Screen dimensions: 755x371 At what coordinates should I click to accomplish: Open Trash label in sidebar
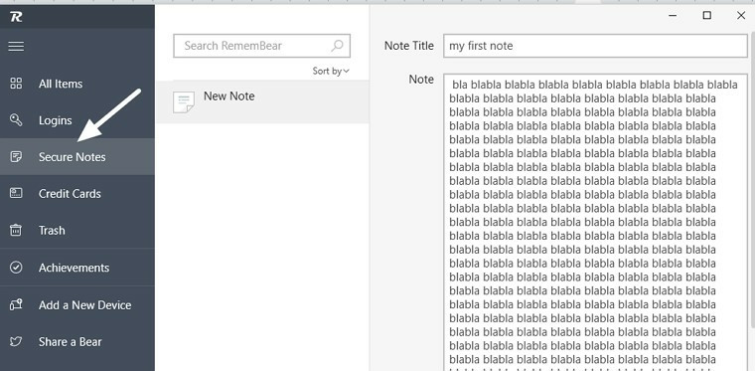click(52, 230)
